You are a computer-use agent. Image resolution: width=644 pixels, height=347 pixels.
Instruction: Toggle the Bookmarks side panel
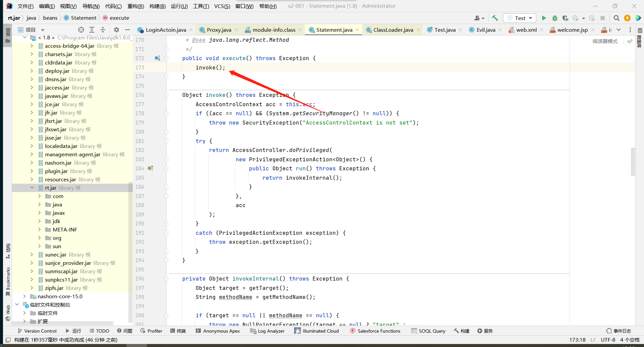[8, 282]
